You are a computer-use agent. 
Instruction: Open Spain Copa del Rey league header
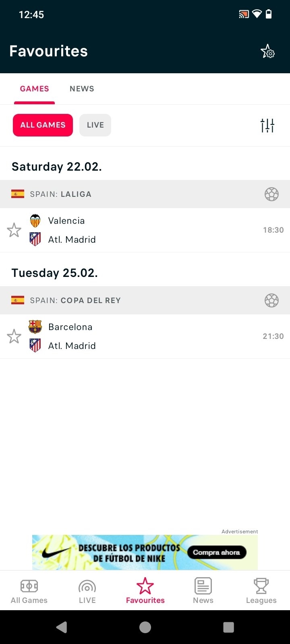[145, 300]
